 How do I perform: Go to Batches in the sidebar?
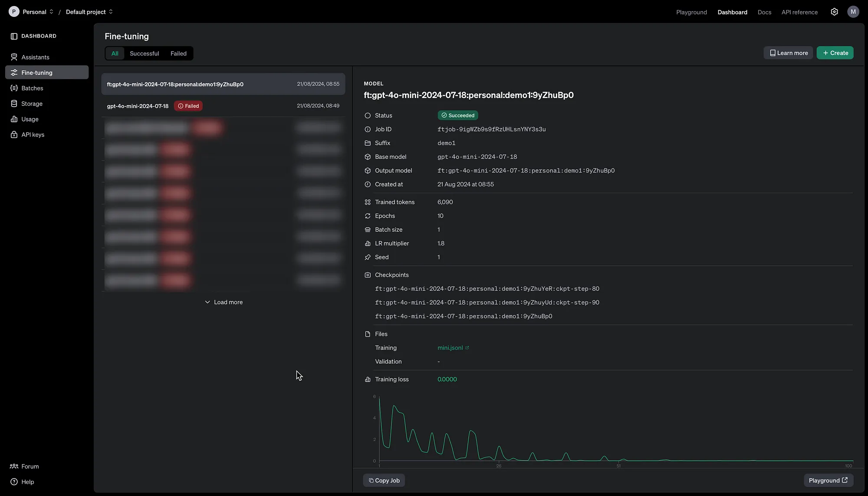47,88
